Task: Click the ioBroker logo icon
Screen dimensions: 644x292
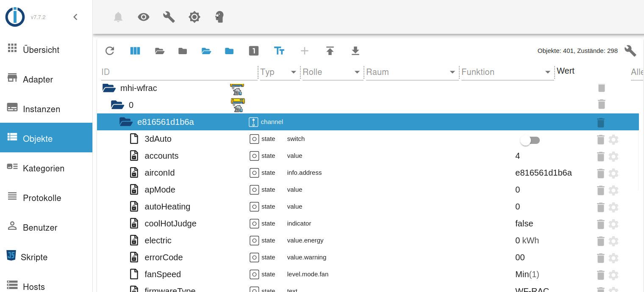Action: 15,17
